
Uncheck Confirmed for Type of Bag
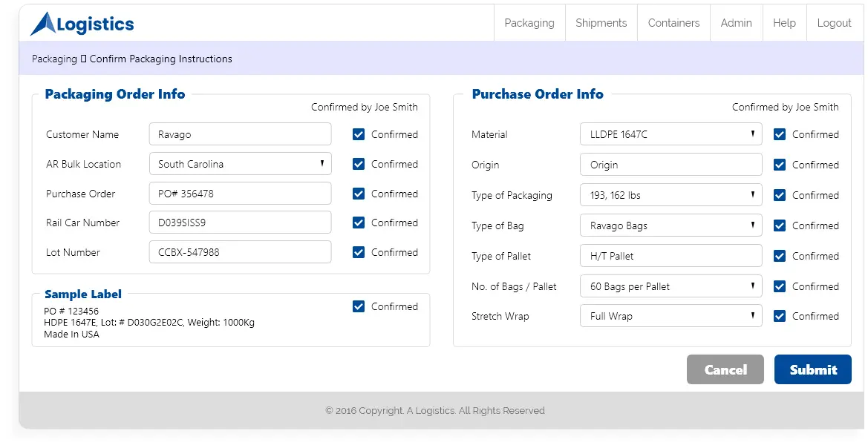tap(780, 225)
